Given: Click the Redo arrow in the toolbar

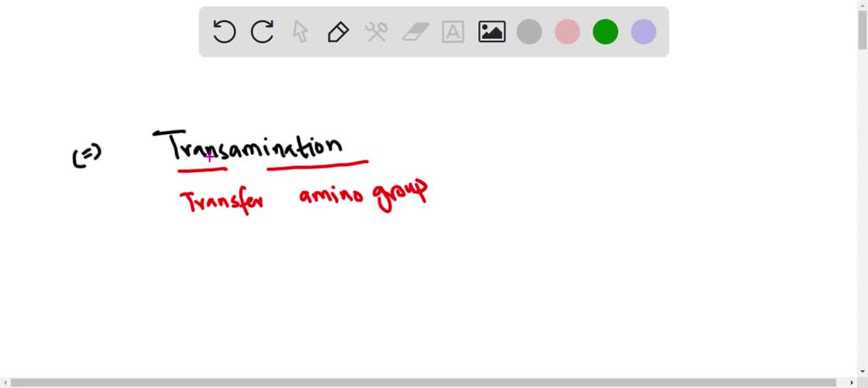Looking at the screenshot, I should 262,32.
